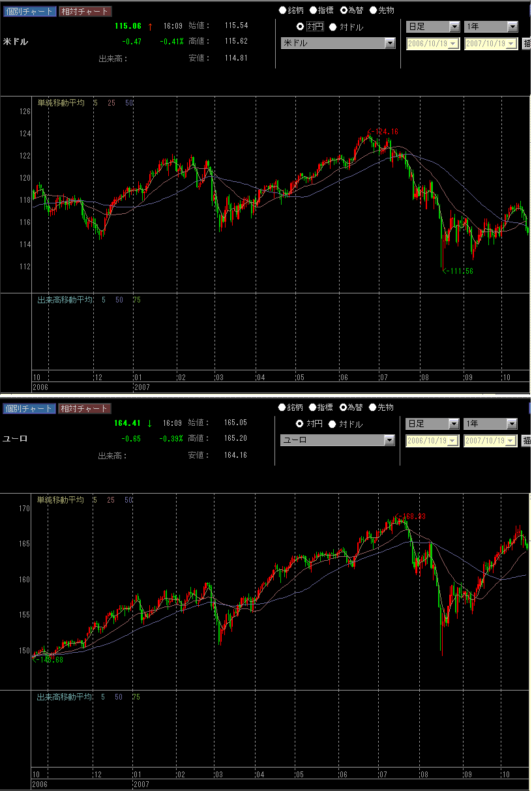Open 相対チャート tab in the ユーロ panel

point(85,408)
